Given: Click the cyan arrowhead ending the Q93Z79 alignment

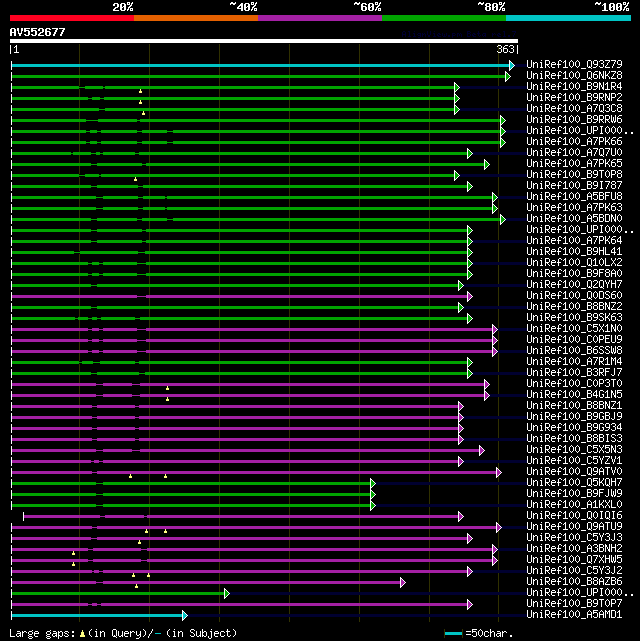Looking at the screenshot, I should pyautogui.click(x=512, y=65).
